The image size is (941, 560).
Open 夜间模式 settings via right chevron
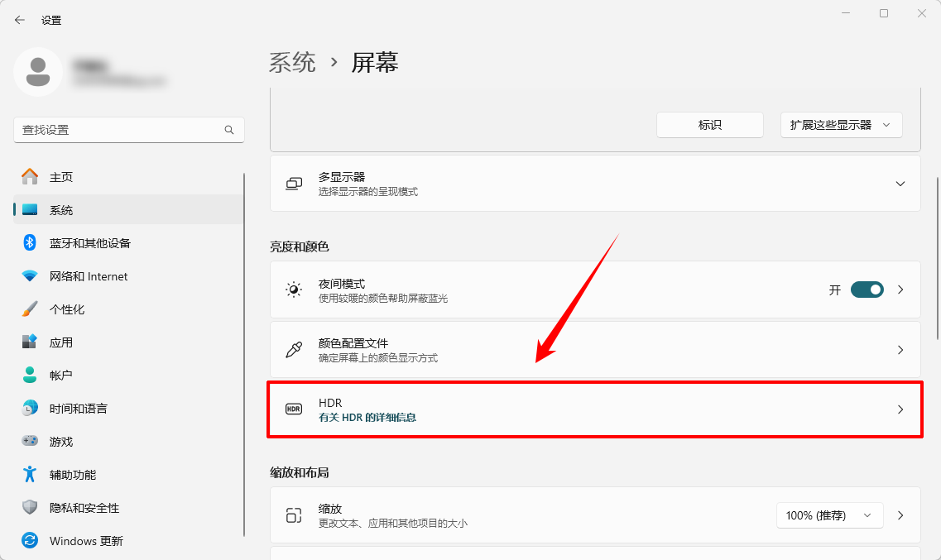coord(900,290)
